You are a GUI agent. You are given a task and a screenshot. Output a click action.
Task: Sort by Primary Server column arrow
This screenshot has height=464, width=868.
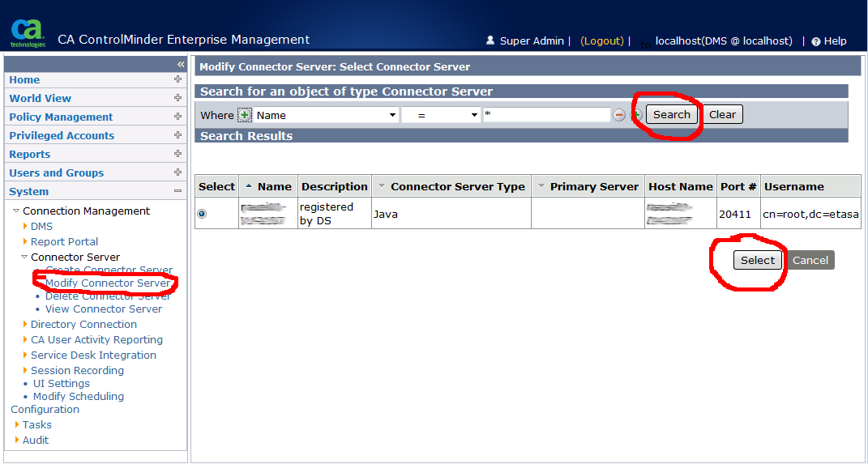tap(541, 185)
